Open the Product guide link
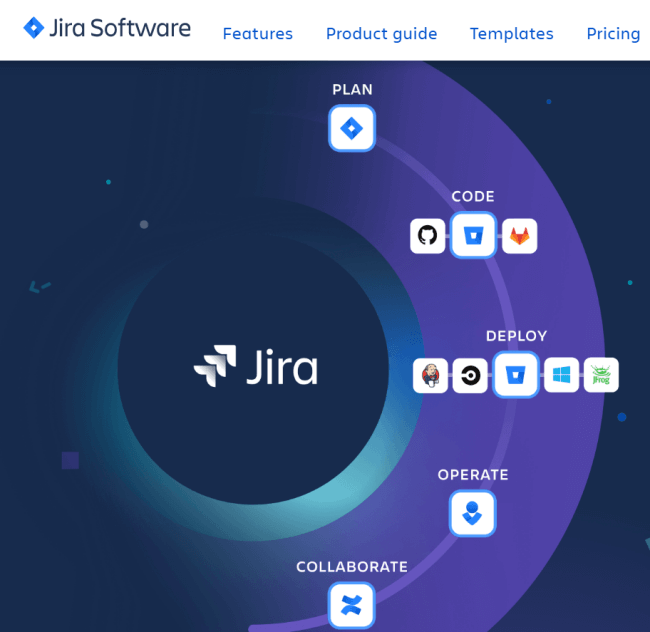The width and height of the screenshot is (650, 632). [381, 34]
